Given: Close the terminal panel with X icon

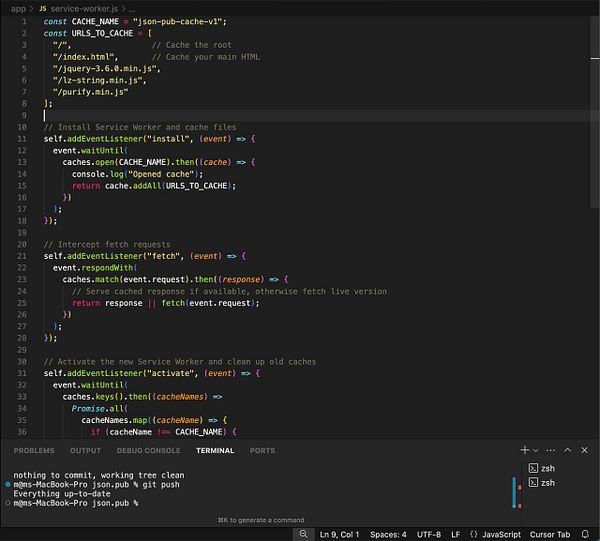Looking at the screenshot, I should click(x=585, y=451).
